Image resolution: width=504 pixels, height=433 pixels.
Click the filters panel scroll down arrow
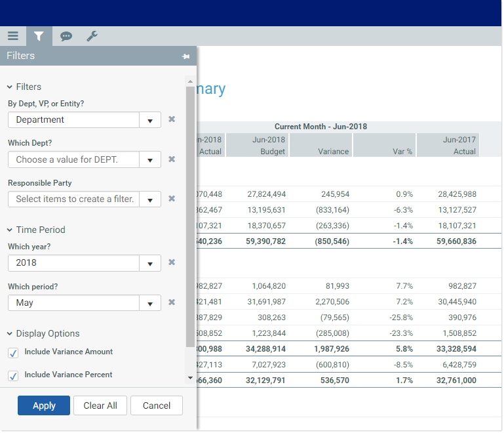pos(190,378)
